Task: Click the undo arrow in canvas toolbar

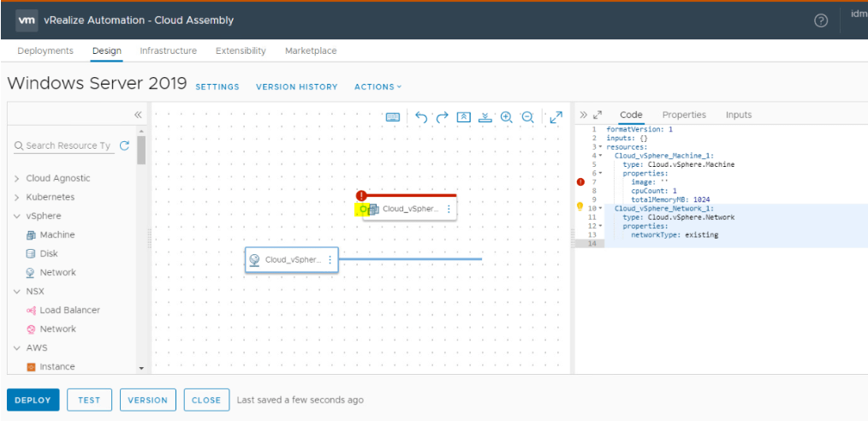Action: (x=421, y=117)
